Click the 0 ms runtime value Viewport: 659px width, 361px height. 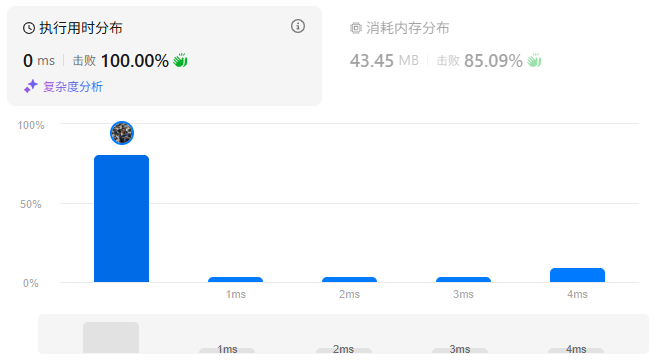point(39,61)
